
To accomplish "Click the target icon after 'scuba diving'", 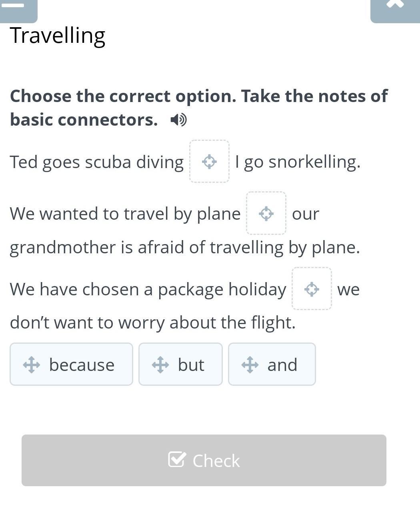I will point(209,162).
